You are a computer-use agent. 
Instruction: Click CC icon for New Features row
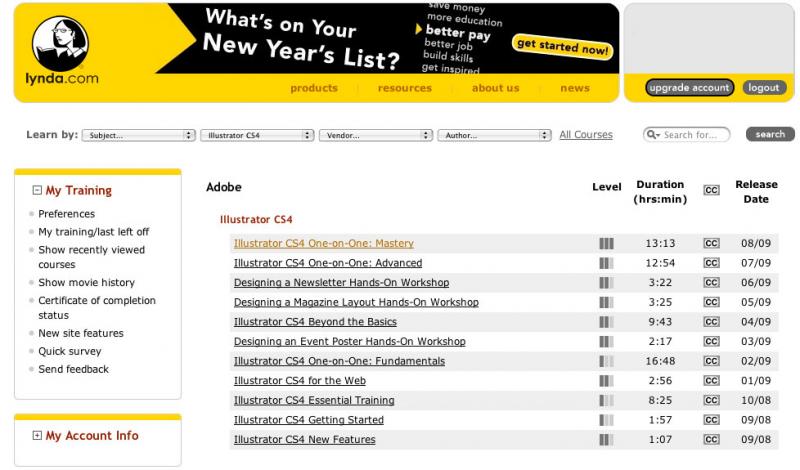[711, 439]
